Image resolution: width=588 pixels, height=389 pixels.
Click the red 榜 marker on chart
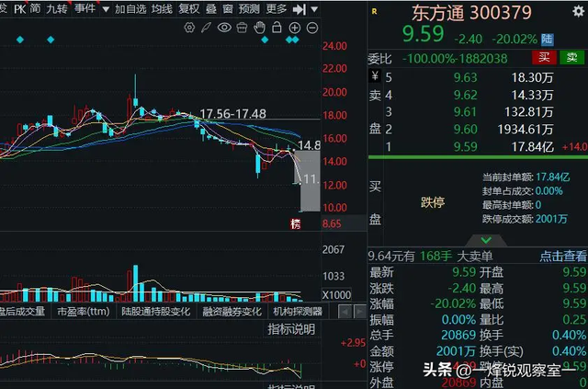[296, 224]
